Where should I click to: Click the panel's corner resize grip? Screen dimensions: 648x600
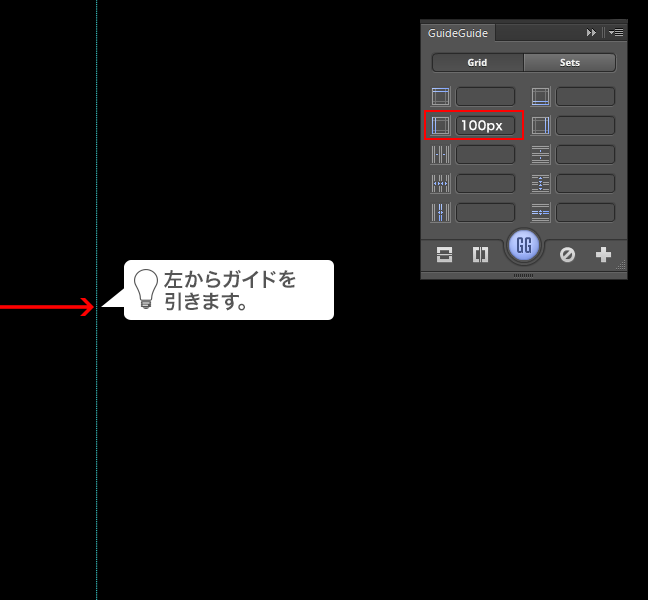pos(621,265)
